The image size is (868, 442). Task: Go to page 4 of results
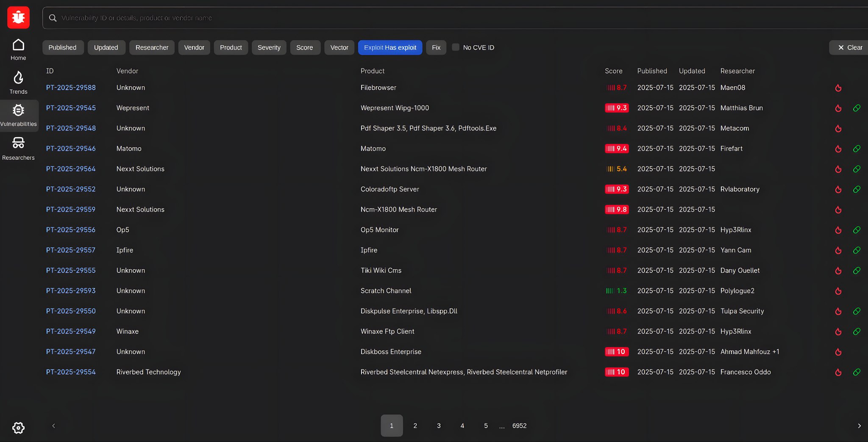coord(462,425)
